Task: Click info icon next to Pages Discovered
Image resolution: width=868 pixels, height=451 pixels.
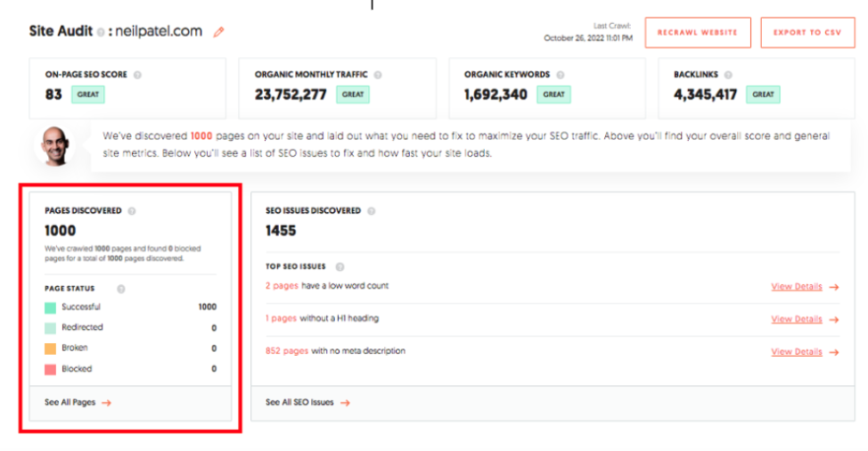Action: pyautogui.click(x=132, y=211)
